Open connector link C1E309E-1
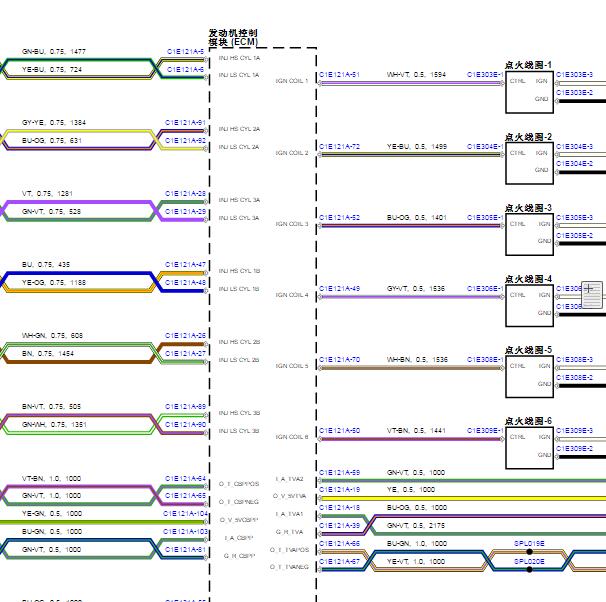This screenshot has height=602, width=606. [x=485, y=430]
